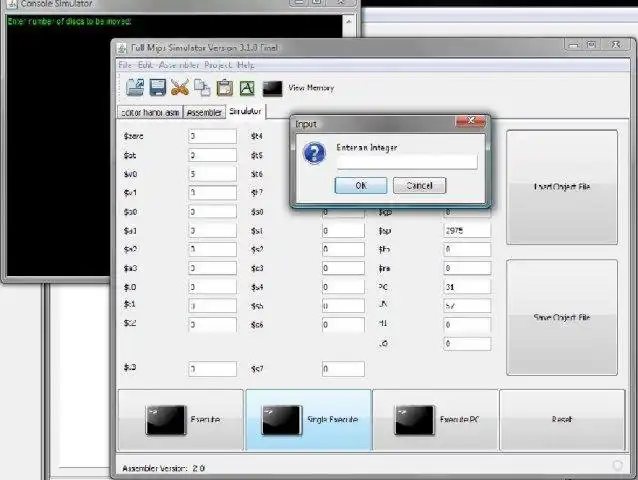
Task: Click the black icon beside Execute
Action: coord(166,420)
